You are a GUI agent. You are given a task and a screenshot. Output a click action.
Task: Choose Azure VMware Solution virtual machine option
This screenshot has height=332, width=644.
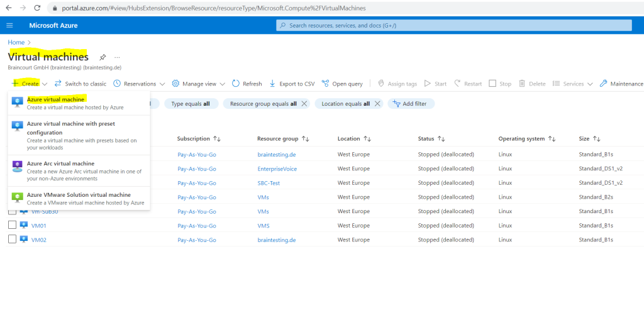pos(79,199)
